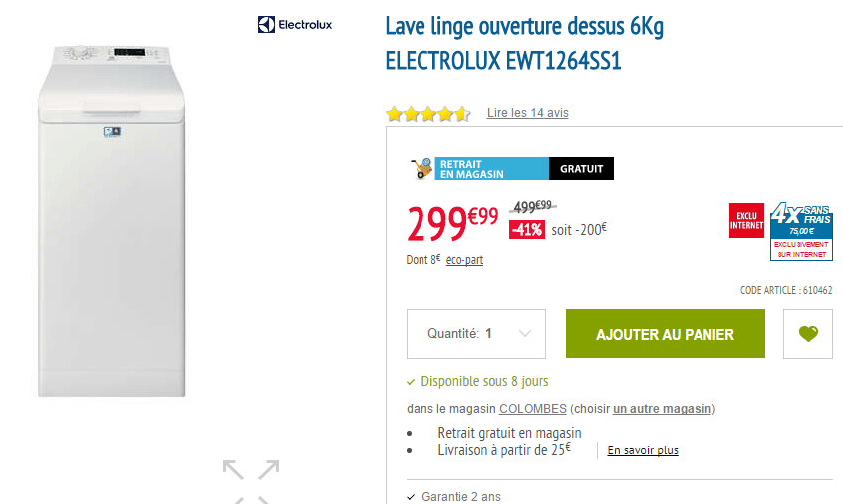This screenshot has width=843, height=504.
Task: Click the Exclu Internet red badge
Action: coord(746,220)
